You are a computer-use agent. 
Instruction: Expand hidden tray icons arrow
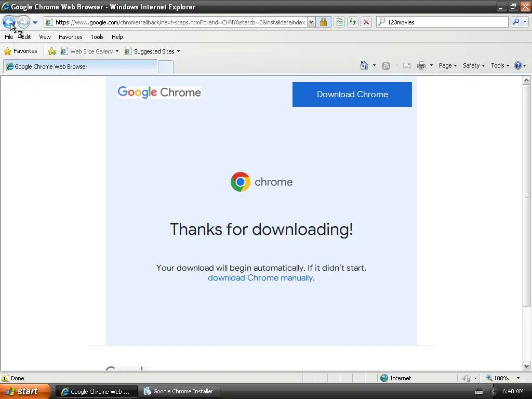494,392
